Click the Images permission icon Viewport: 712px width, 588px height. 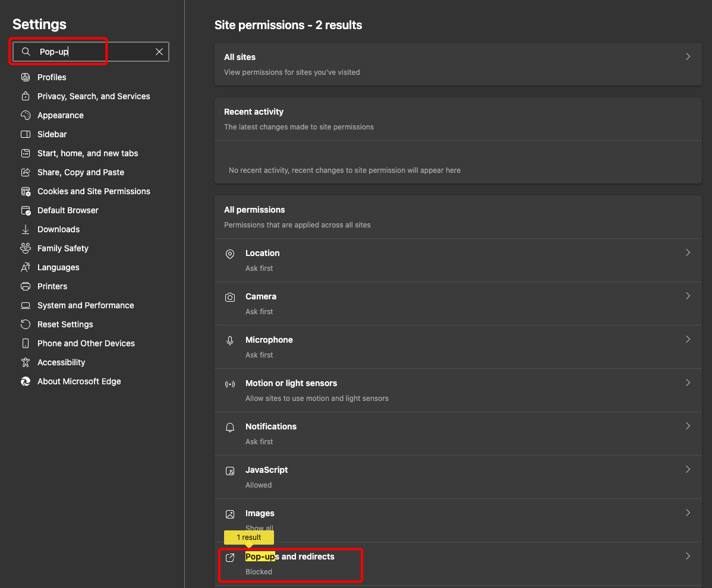tap(230, 514)
